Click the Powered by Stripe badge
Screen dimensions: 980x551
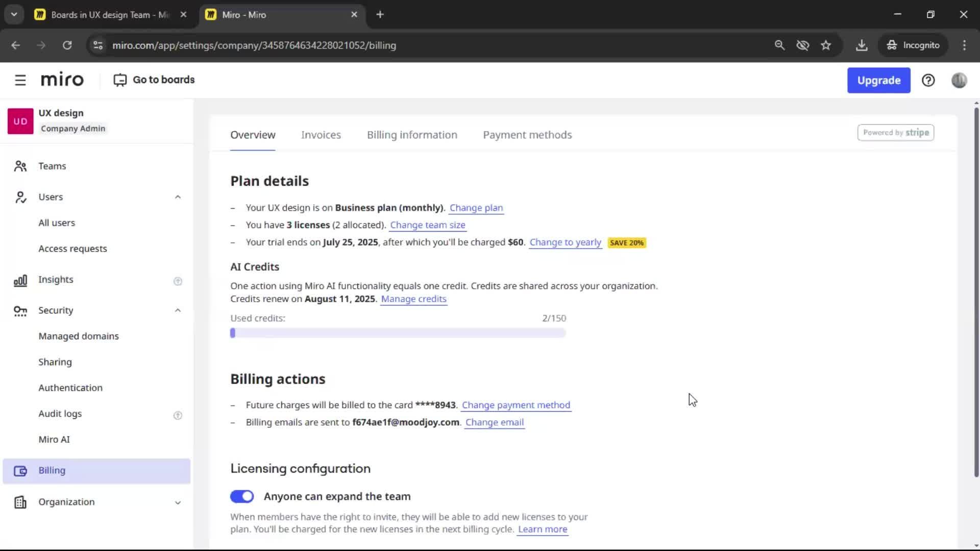pyautogui.click(x=896, y=133)
